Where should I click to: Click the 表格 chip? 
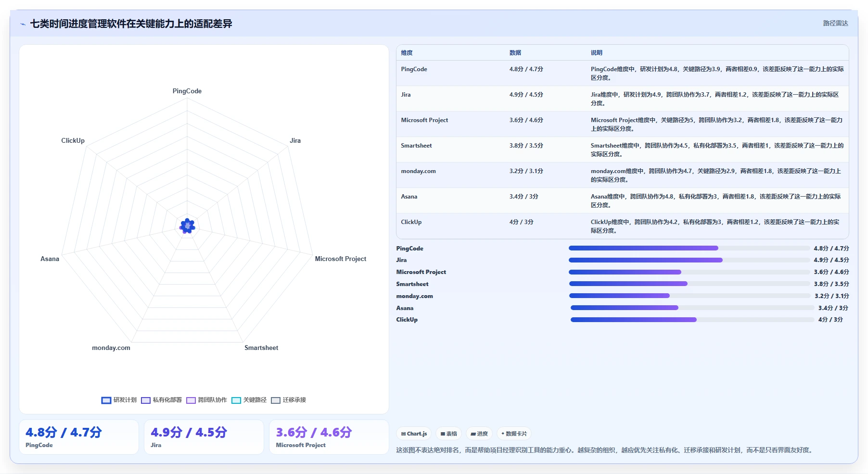(448, 434)
